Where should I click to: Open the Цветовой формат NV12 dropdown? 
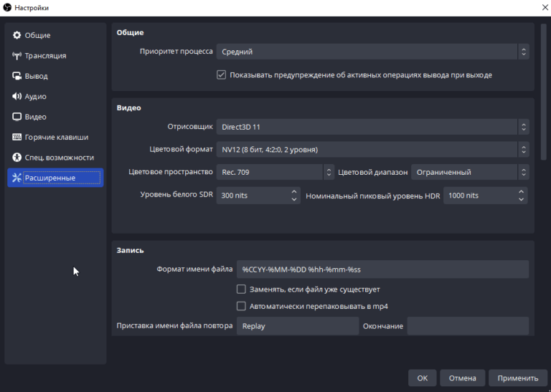(x=372, y=150)
